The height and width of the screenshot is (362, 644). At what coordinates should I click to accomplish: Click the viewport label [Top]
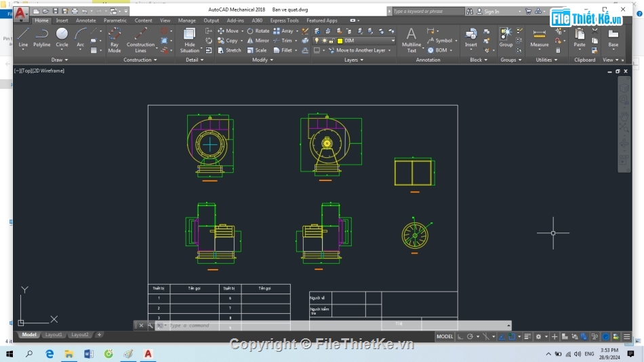(x=26, y=71)
